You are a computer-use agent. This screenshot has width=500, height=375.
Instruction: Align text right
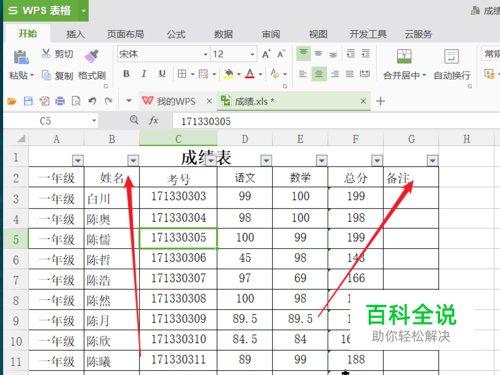click(x=335, y=74)
